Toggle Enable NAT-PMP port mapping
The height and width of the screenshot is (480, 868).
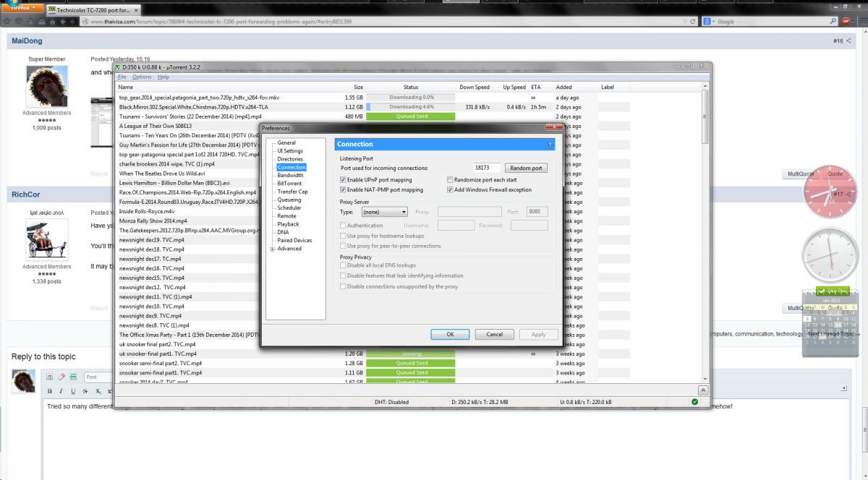point(343,189)
